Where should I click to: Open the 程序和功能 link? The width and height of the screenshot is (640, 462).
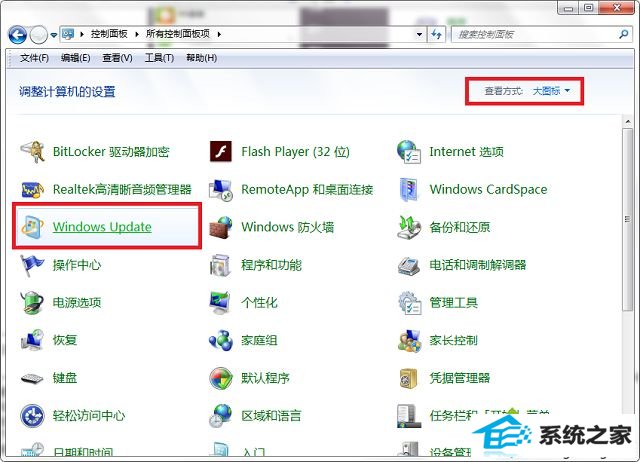[x=271, y=265]
